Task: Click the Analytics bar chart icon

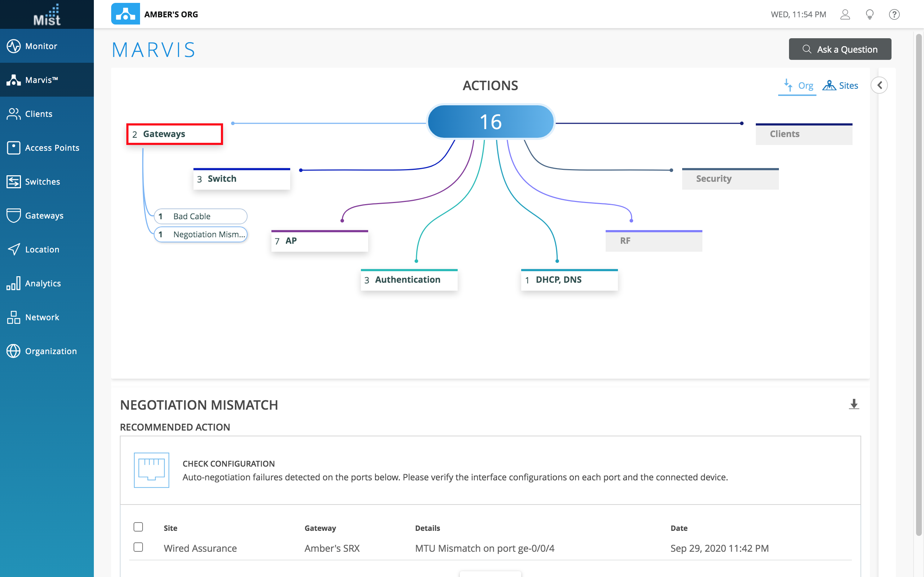Action: tap(13, 283)
